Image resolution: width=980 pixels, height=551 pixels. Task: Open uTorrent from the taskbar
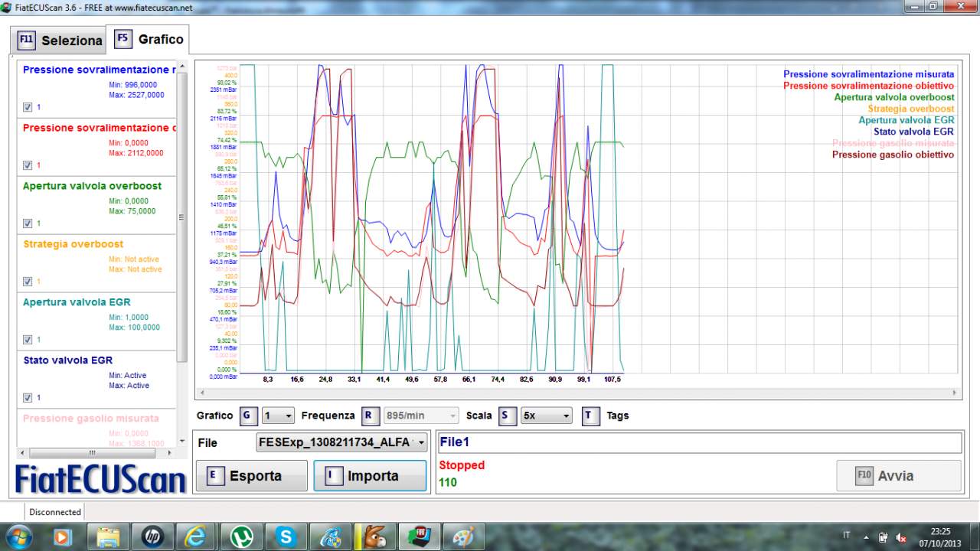pos(241,537)
